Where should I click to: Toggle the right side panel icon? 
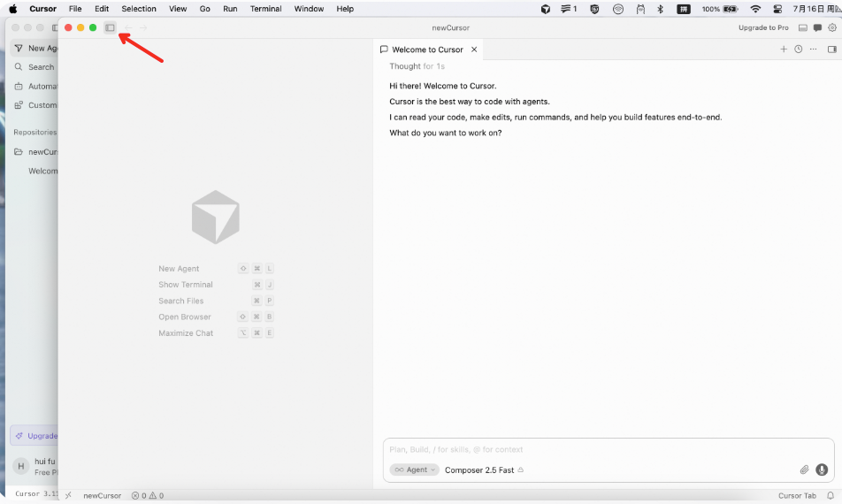pyautogui.click(x=831, y=50)
